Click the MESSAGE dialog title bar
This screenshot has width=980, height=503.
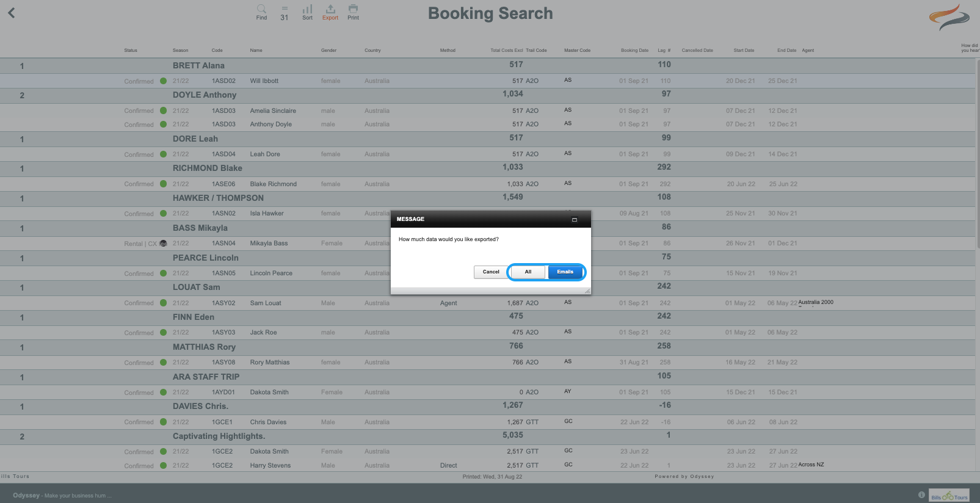pos(491,219)
